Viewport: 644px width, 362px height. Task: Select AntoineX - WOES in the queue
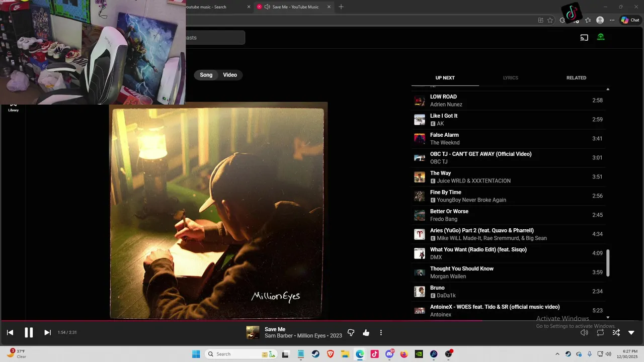coord(508,310)
